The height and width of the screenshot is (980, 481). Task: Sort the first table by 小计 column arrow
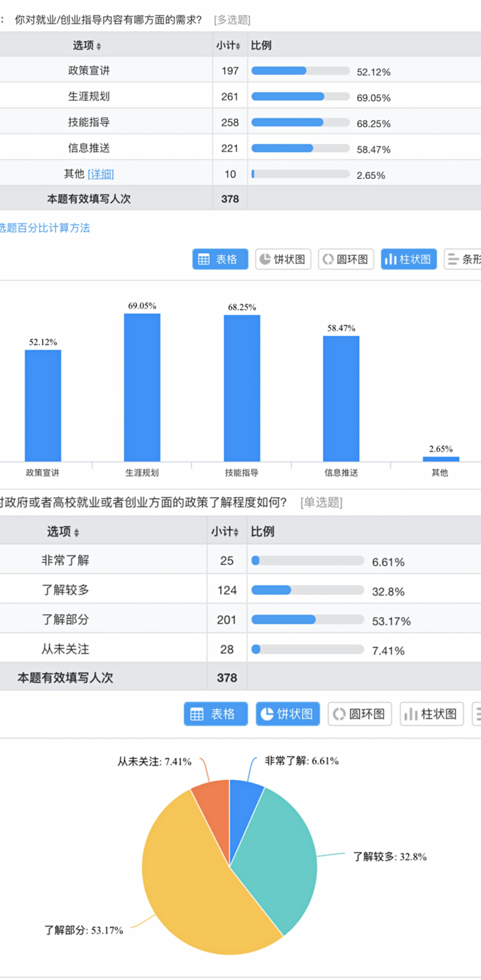[x=238, y=46]
